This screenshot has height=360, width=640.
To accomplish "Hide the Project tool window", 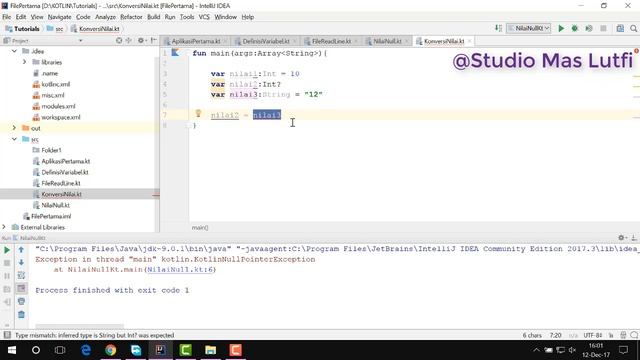I will click(153, 40).
